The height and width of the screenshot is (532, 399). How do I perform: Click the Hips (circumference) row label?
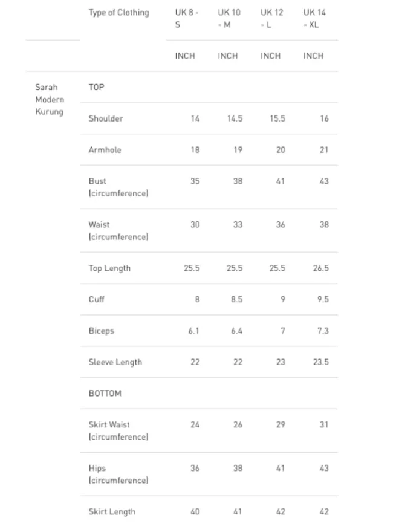pos(118,475)
